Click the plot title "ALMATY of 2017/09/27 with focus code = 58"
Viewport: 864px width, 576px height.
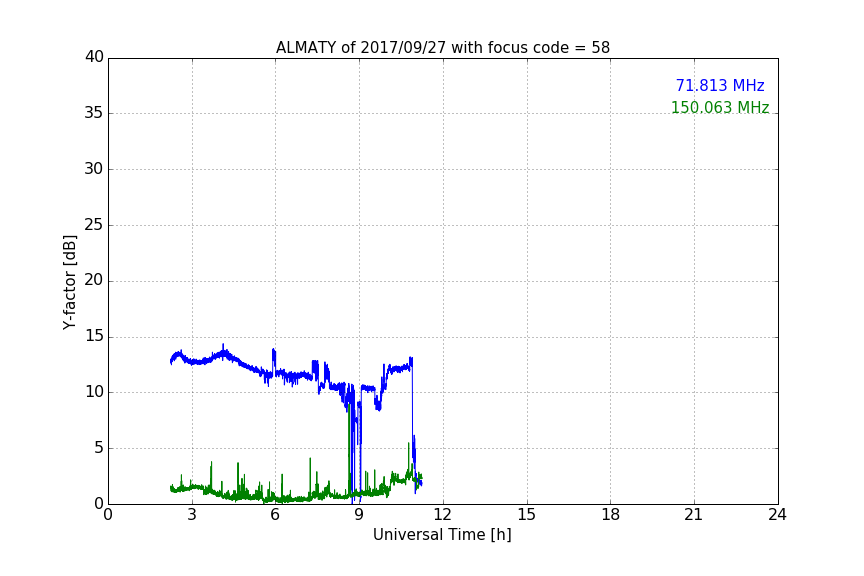tap(442, 48)
